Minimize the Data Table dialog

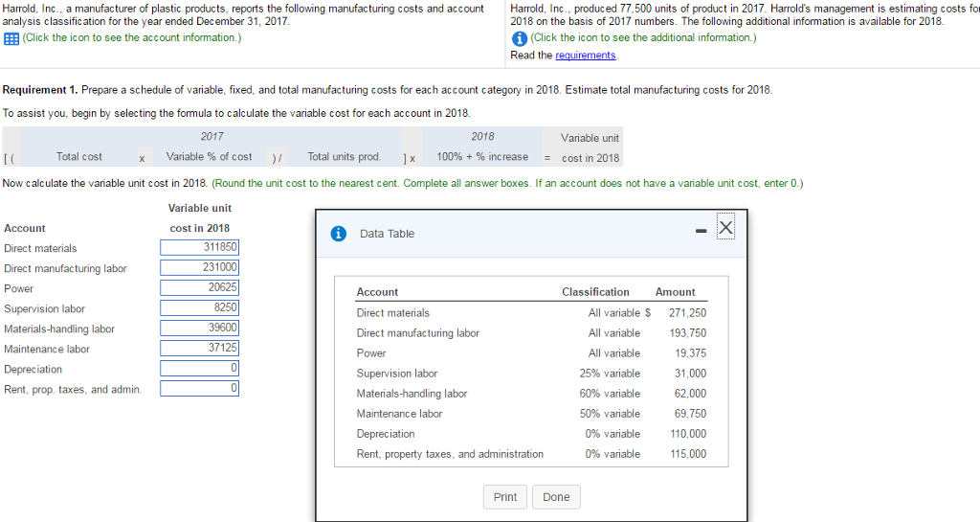pos(702,231)
